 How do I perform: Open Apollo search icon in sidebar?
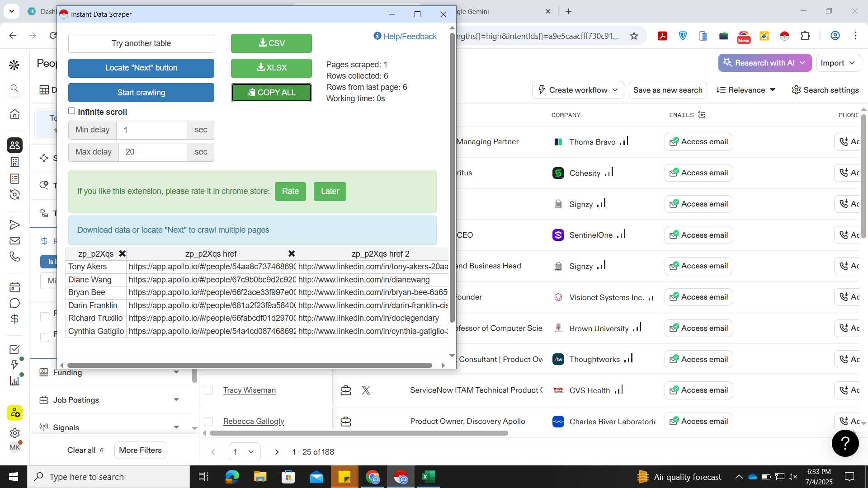coord(14,88)
